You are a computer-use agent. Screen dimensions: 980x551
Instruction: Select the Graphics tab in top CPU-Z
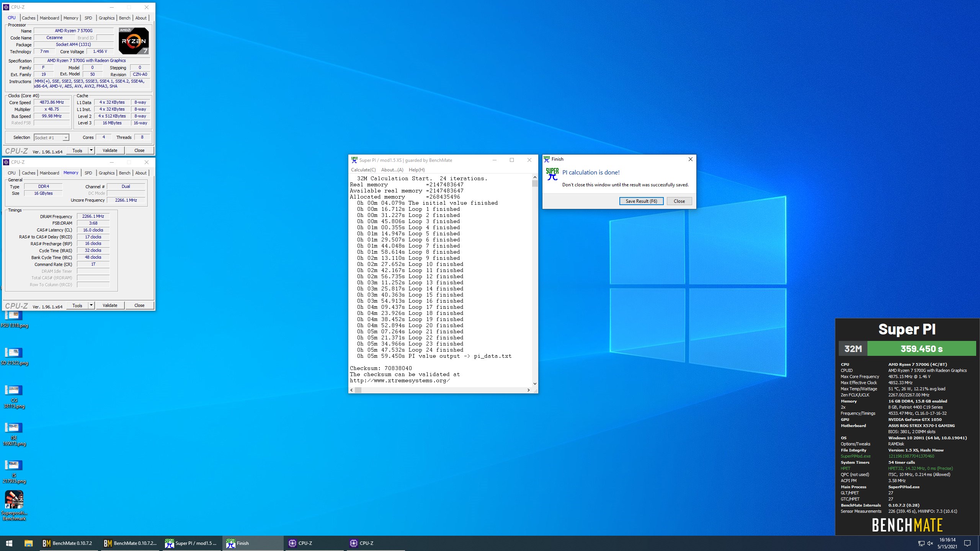coord(106,18)
